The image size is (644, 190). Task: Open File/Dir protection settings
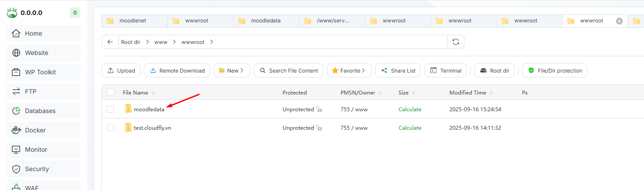pos(555,70)
